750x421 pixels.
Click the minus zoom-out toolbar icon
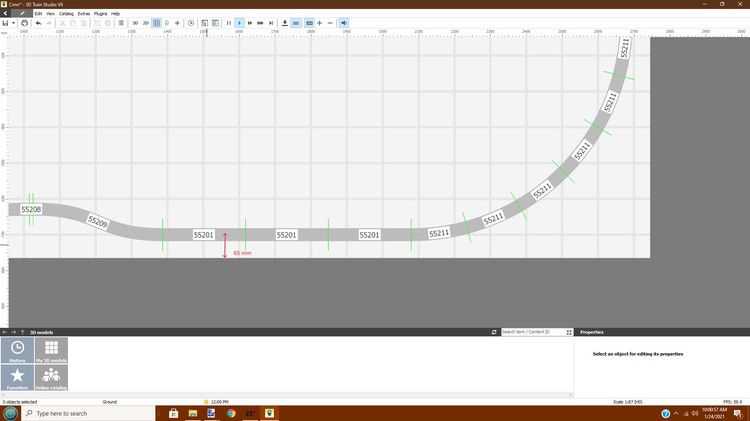[330, 23]
